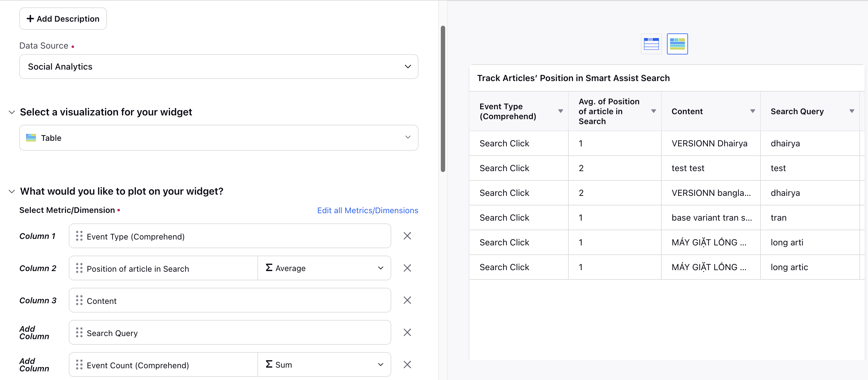Click the 'tran' search query cell
Image resolution: width=868 pixels, height=380 pixels.
coord(810,218)
